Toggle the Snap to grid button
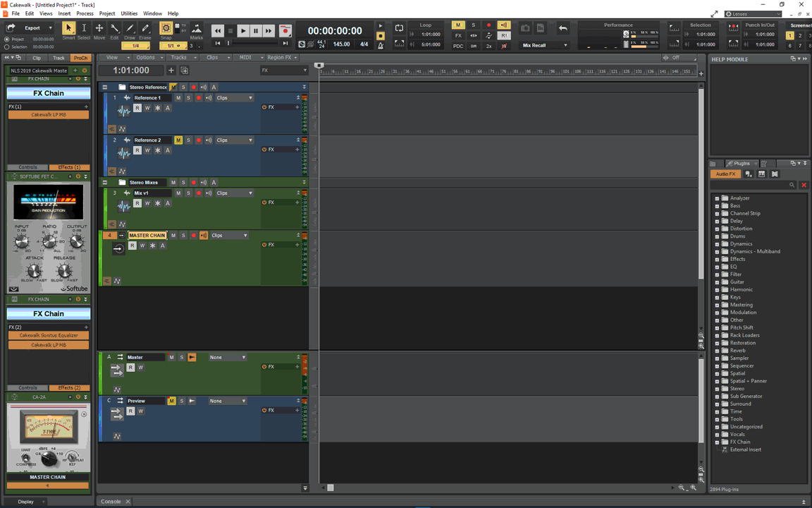Image resolution: width=812 pixels, height=508 pixels. 166,28
